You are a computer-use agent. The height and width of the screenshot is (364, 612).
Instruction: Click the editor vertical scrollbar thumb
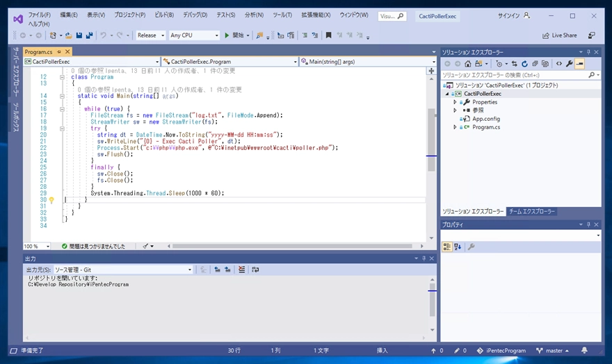point(431,140)
